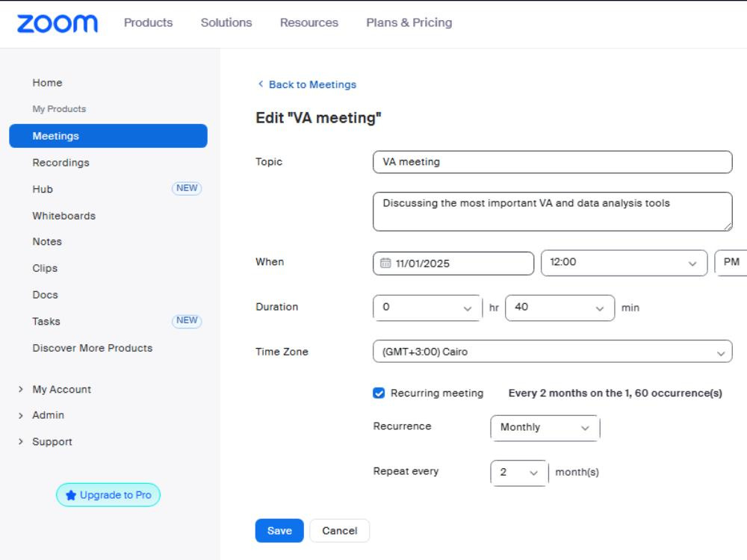This screenshot has width=747, height=560.
Task: Click the calendar icon in date field
Action: 385,263
